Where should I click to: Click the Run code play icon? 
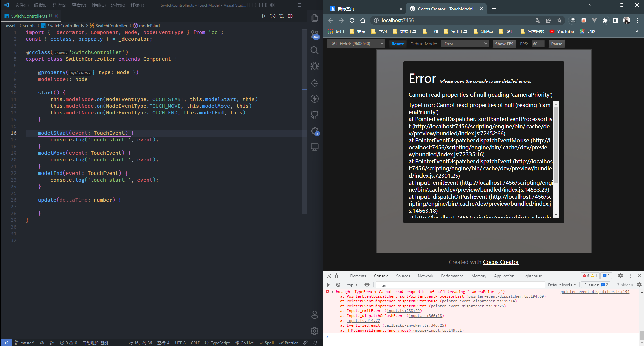coord(264,16)
